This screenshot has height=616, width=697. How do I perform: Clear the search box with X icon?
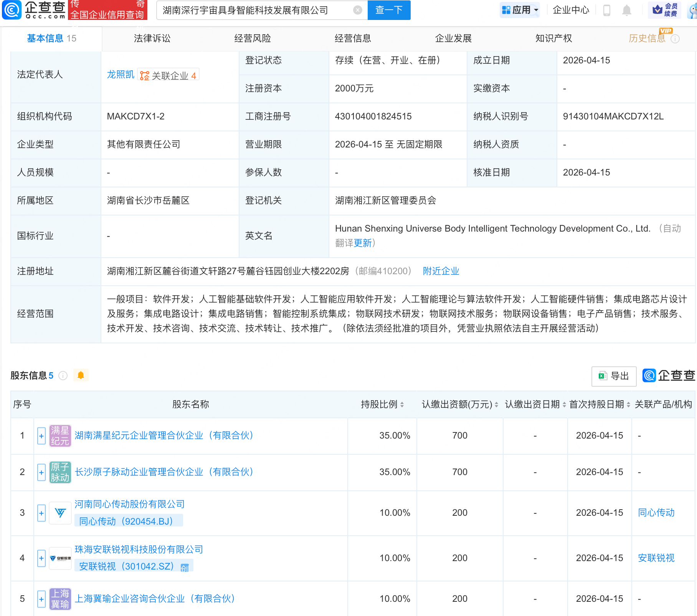(357, 10)
